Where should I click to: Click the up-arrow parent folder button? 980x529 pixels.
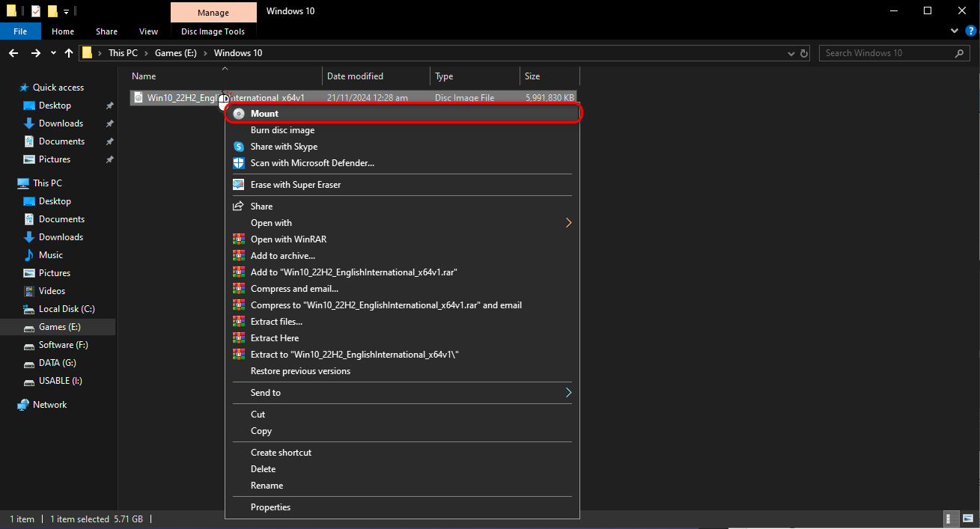pyautogui.click(x=69, y=53)
